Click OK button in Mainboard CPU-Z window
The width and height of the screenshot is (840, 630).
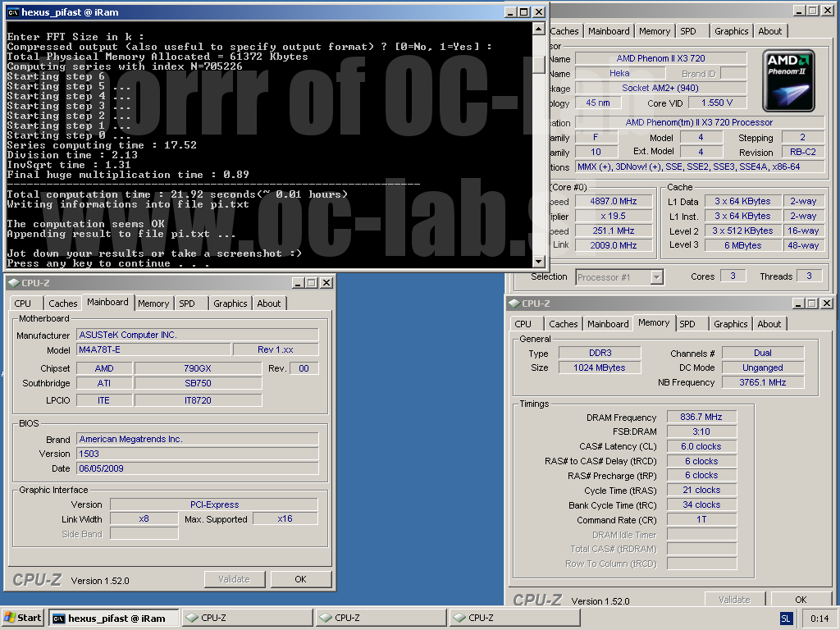point(300,579)
